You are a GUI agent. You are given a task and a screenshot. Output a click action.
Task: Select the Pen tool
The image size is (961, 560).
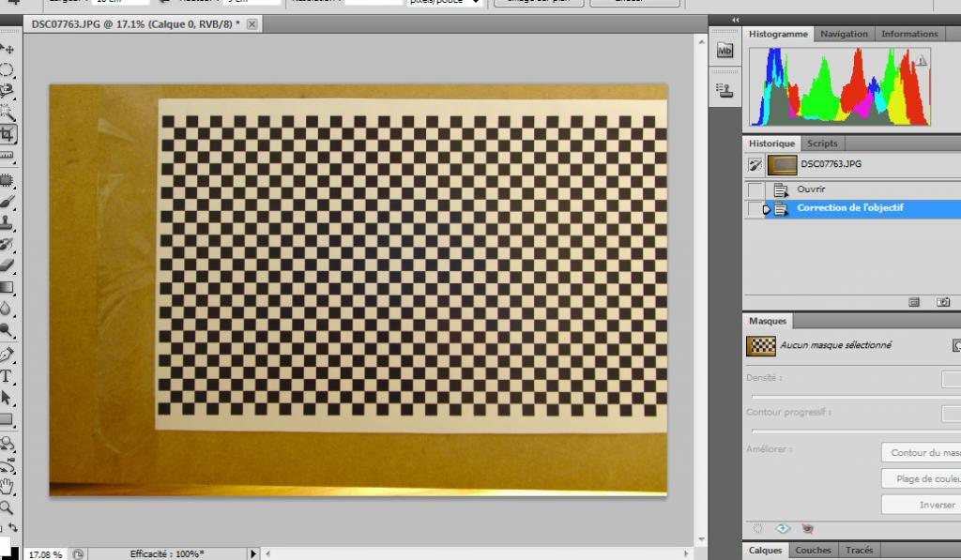point(7,355)
